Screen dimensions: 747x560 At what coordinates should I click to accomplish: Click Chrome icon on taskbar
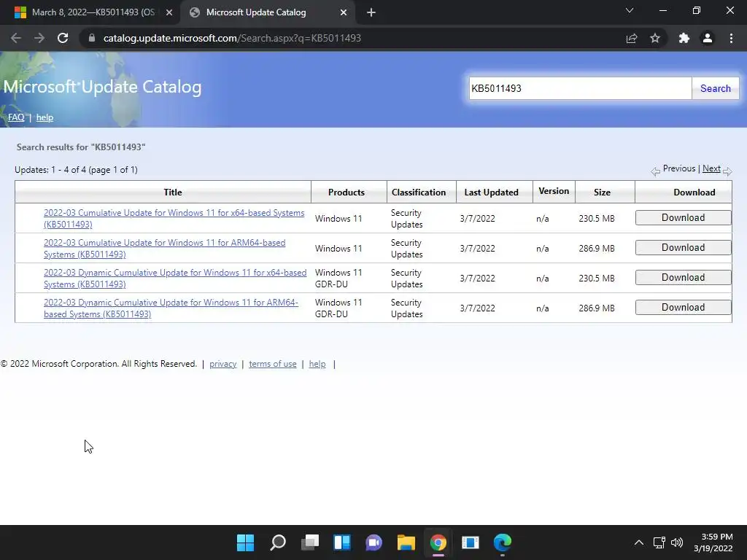(438, 542)
